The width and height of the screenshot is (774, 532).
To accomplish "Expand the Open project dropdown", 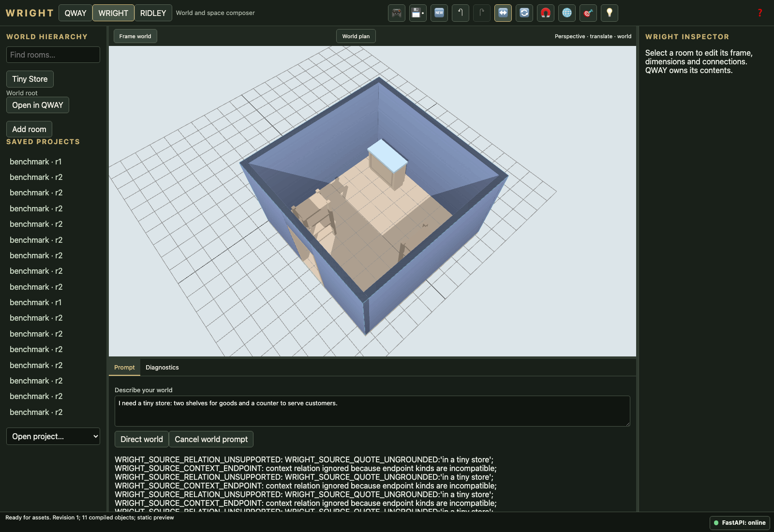I will (53, 436).
